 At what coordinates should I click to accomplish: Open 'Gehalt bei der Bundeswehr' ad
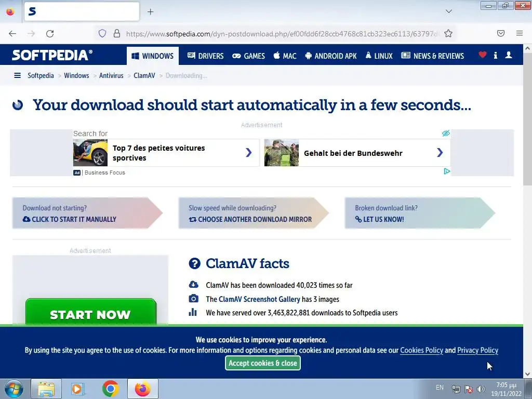click(x=353, y=153)
